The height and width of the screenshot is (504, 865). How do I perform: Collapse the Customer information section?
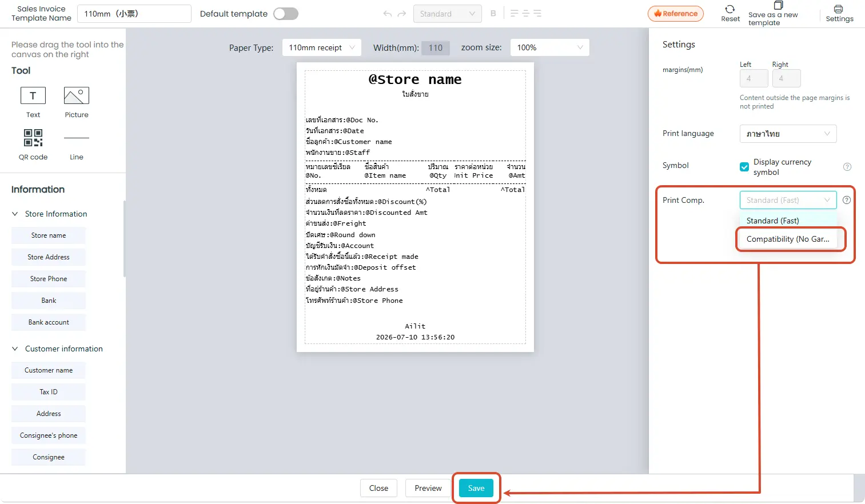tap(15, 349)
